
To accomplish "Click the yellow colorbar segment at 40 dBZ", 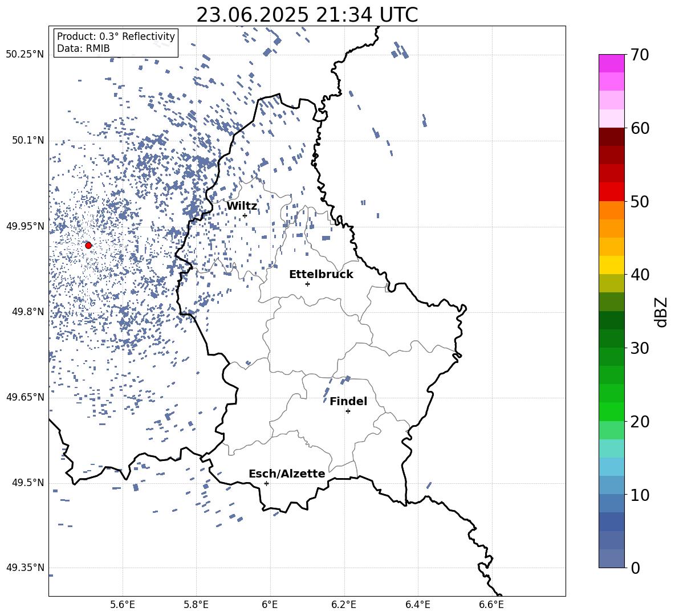I will point(612,265).
